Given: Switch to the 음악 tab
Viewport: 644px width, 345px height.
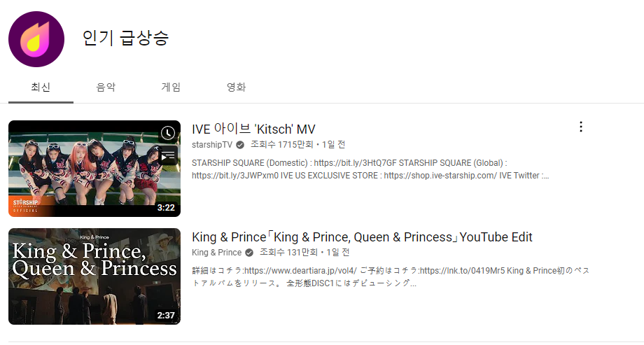Looking at the screenshot, I should click(x=106, y=87).
